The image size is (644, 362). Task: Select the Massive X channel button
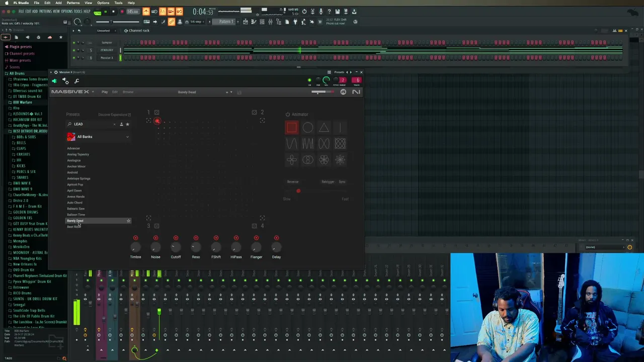coord(107,58)
